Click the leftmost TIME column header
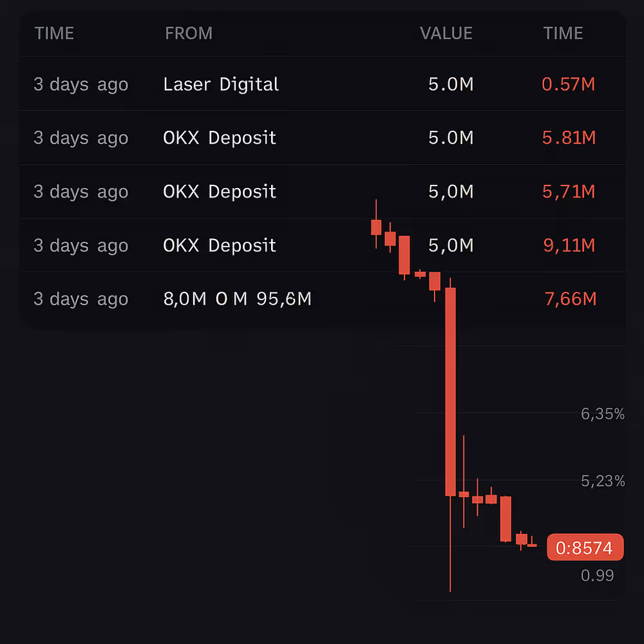Viewport: 644px width, 644px height. coord(54,33)
